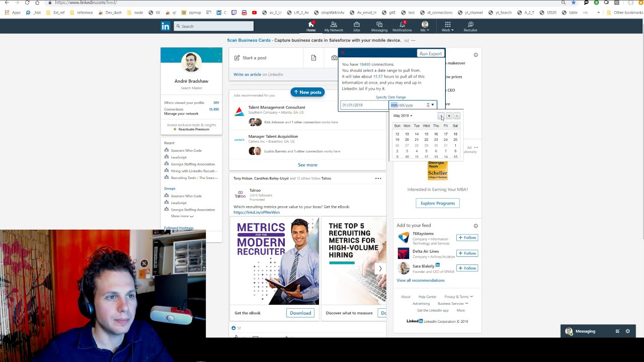Viewport: 644px width, 362px height.
Task: Open the Recruiter icon
Action: point(470,26)
